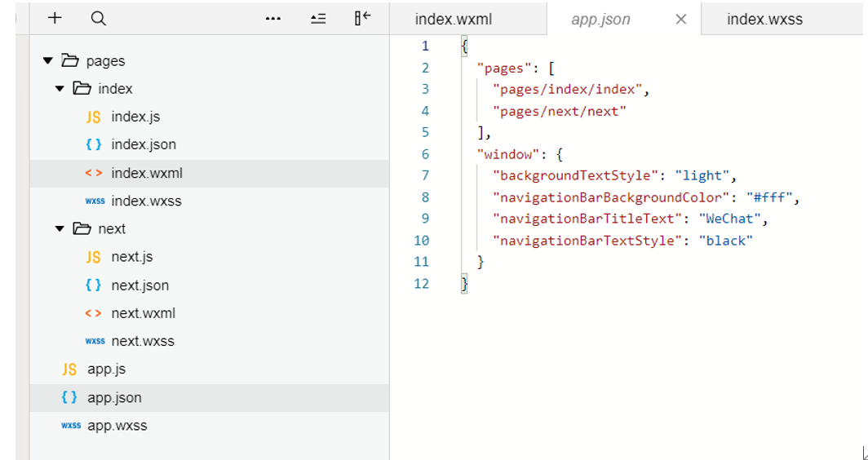
Task: Click the "light" value in code
Action: coord(702,176)
